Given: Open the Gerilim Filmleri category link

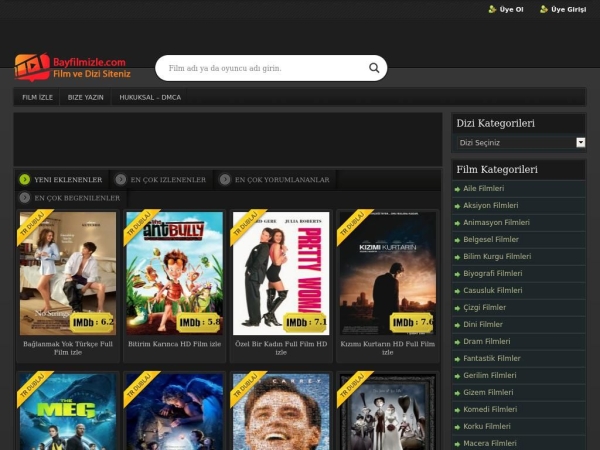Looking at the screenshot, I should tap(489, 375).
